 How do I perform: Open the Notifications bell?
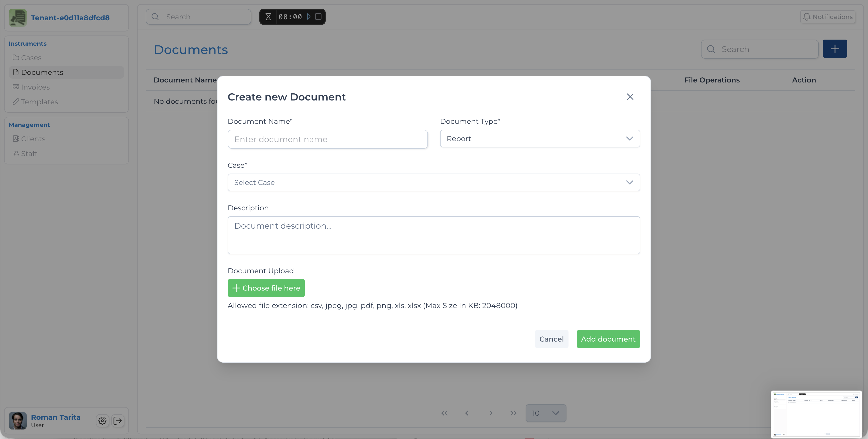(x=828, y=16)
